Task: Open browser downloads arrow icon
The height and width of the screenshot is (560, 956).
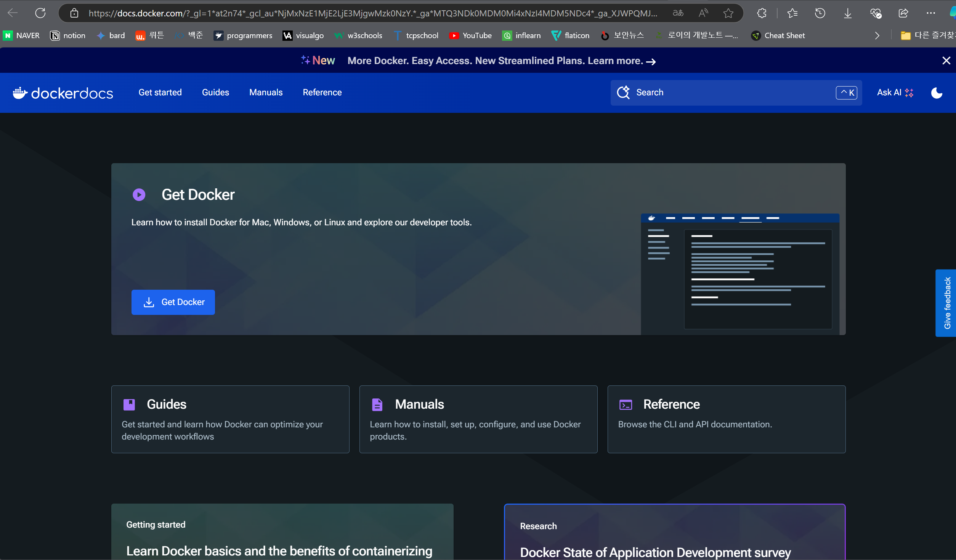Action: 848,13
